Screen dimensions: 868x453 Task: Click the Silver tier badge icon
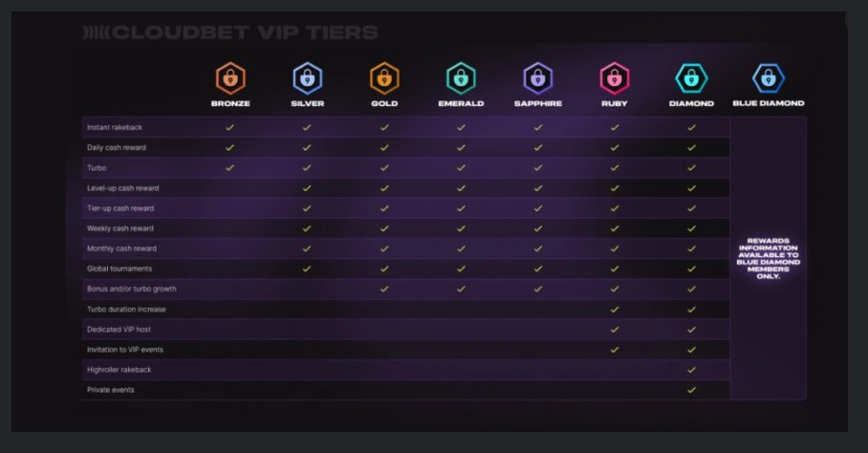tap(307, 77)
